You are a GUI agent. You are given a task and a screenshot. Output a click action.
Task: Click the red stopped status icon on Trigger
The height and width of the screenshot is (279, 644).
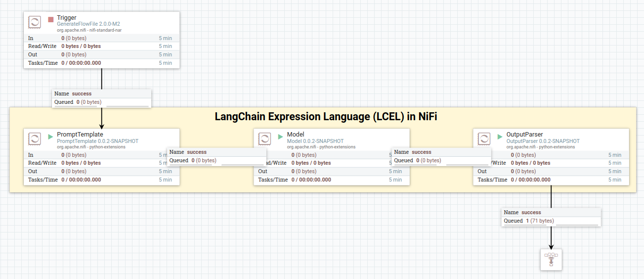[x=50, y=20]
